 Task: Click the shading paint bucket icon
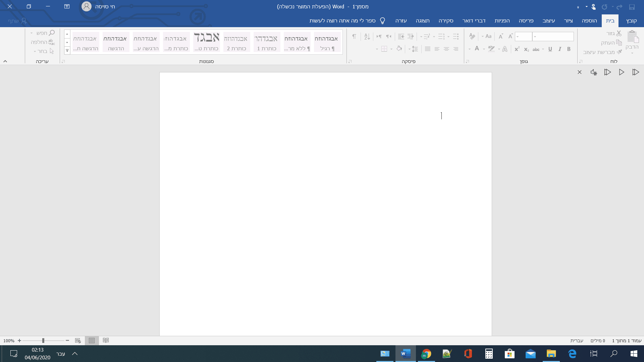399,49
